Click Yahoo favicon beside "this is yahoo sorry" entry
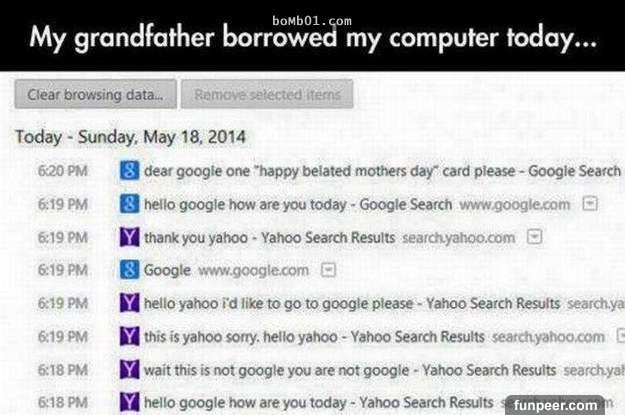The image size is (625, 415). coord(128,336)
